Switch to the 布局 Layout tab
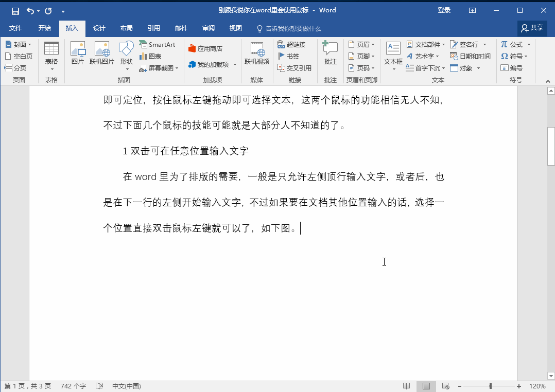 126,28
